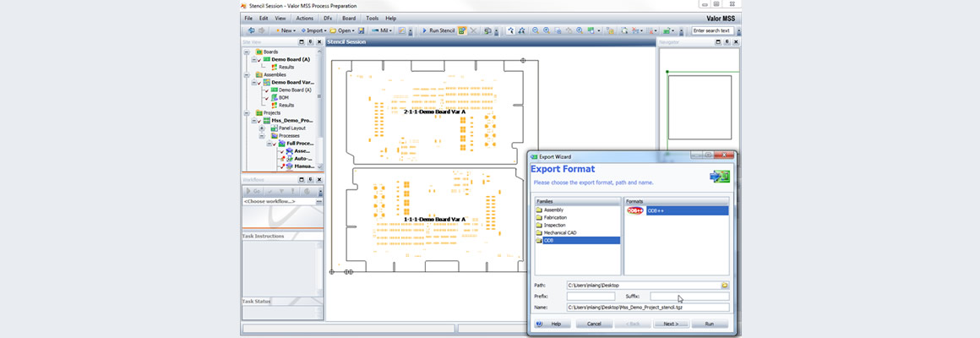
Task: Open the DFx menu
Action: coord(328,19)
